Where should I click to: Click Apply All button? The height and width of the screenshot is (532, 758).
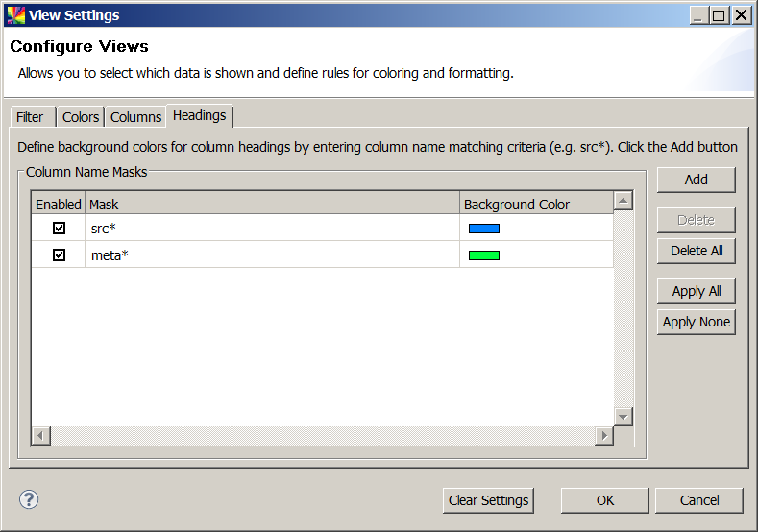tap(697, 291)
